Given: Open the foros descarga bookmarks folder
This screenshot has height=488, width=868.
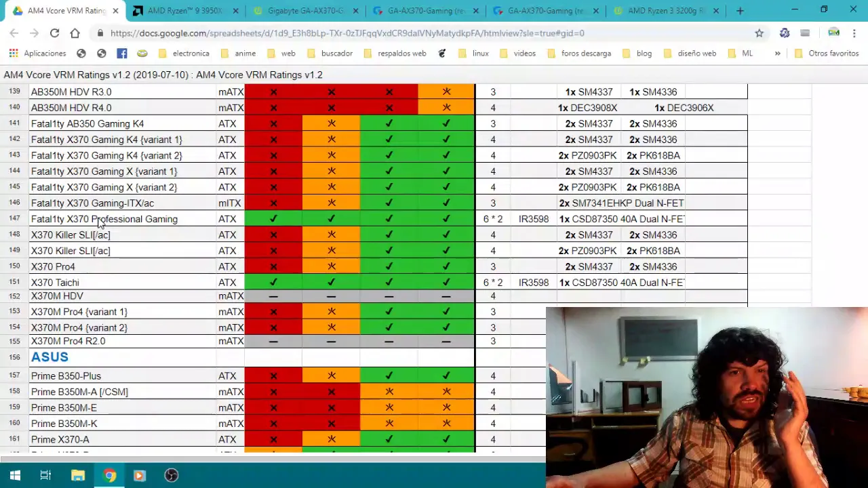Looking at the screenshot, I should pos(579,53).
